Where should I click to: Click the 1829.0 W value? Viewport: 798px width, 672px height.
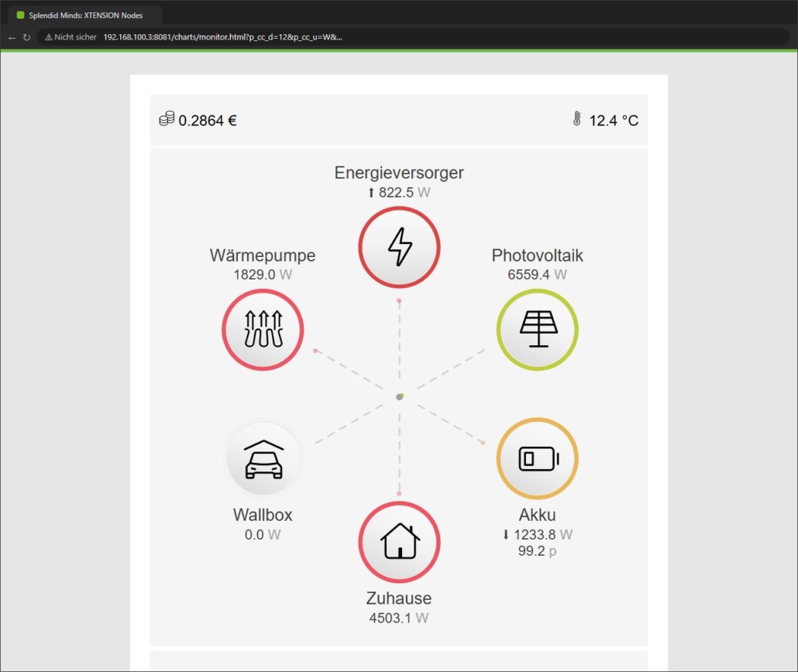pyautogui.click(x=263, y=275)
